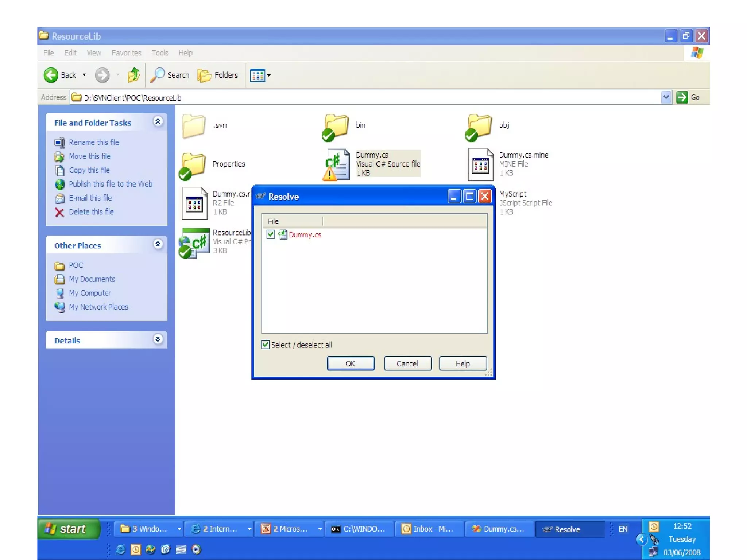747x560 pixels.
Task: Expand the Address bar dropdown
Action: [666, 97]
